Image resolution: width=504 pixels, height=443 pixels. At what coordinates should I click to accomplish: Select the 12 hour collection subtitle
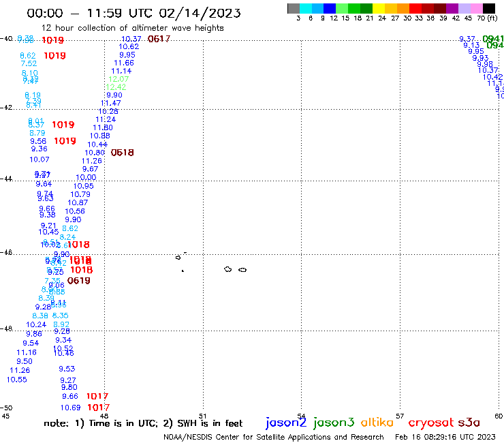(132, 29)
